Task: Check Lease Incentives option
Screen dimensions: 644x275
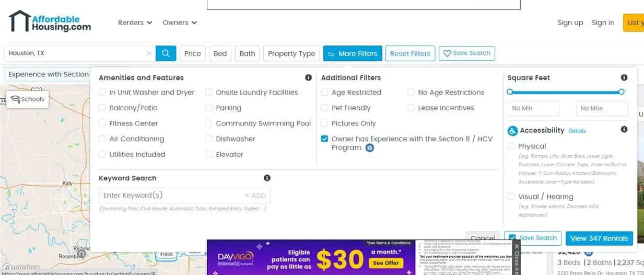Action: pos(411,108)
